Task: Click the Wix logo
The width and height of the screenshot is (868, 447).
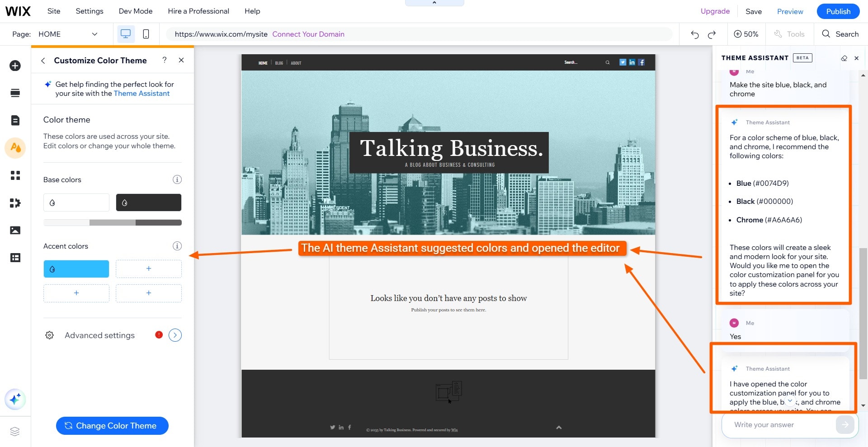Action: click(x=18, y=11)
